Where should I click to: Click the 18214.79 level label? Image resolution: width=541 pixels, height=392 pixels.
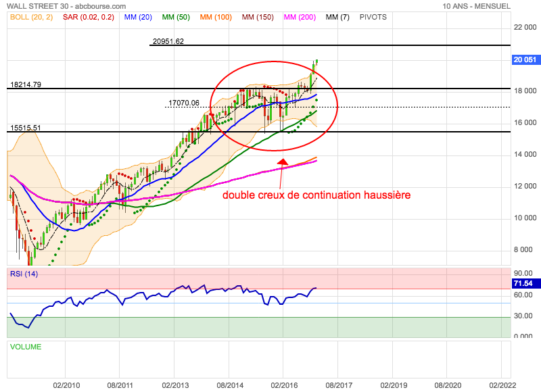pos(26,84)
